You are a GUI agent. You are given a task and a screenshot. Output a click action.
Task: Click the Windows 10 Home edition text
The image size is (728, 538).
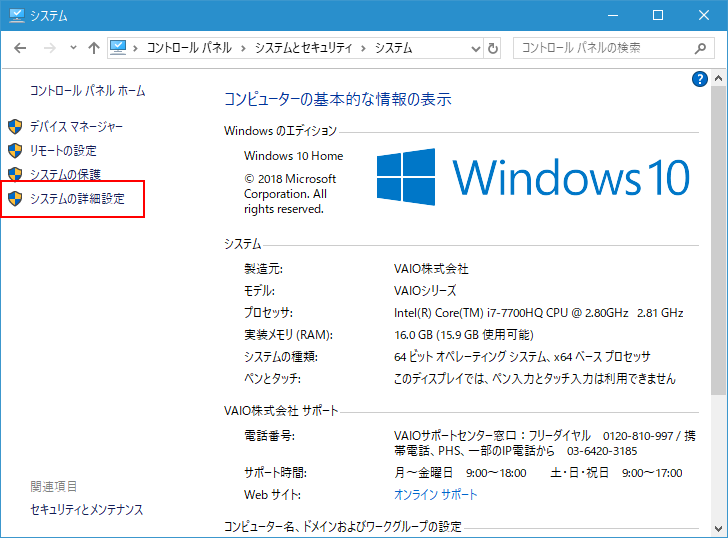[x=293, y=156]
